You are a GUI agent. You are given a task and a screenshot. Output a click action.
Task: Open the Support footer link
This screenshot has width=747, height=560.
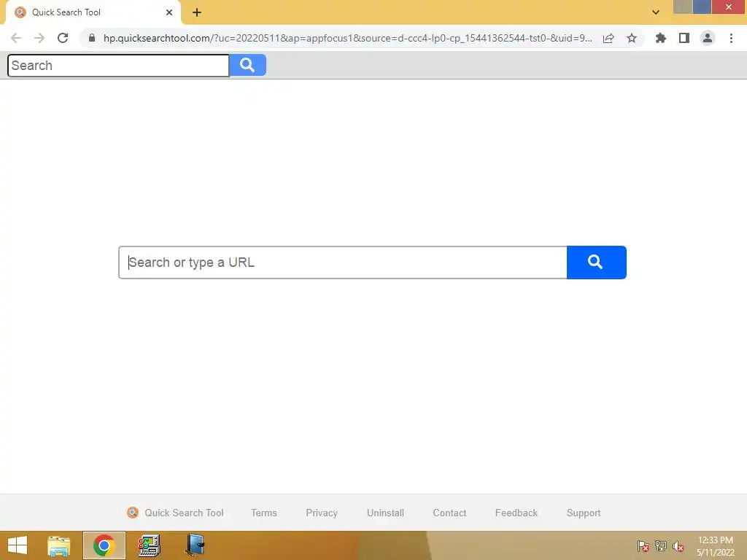584,513
